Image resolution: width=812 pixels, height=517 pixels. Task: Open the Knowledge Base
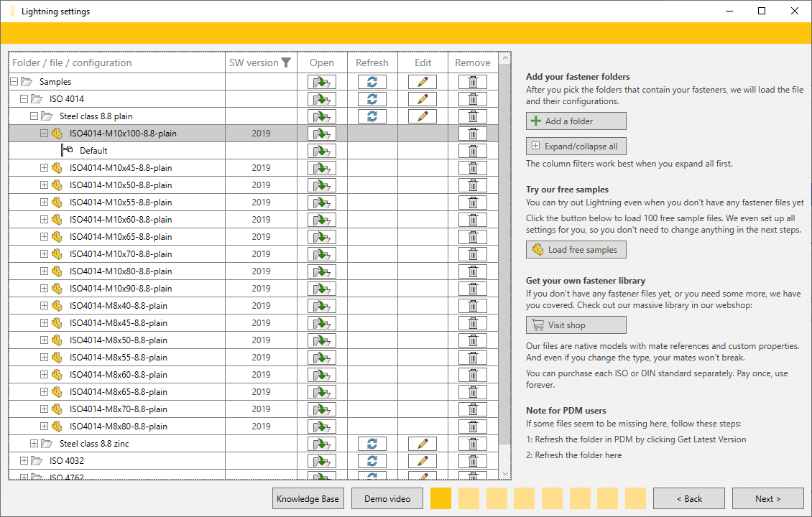pos(308,498)
